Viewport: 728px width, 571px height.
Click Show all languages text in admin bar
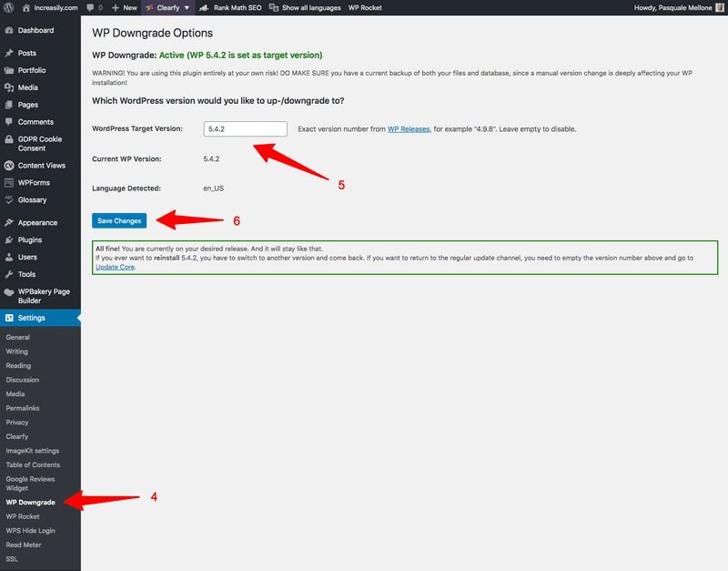pyautogui.click(x=311, y=7)
